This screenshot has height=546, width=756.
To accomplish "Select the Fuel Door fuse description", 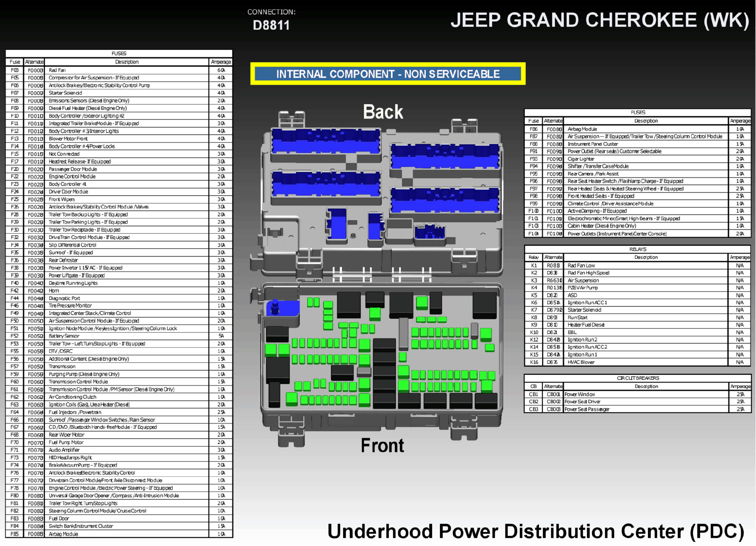I will tap(59, 519).
